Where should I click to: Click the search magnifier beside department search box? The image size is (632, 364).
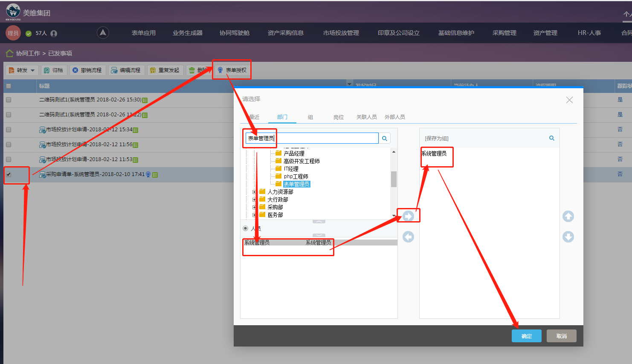coord(385,138)
